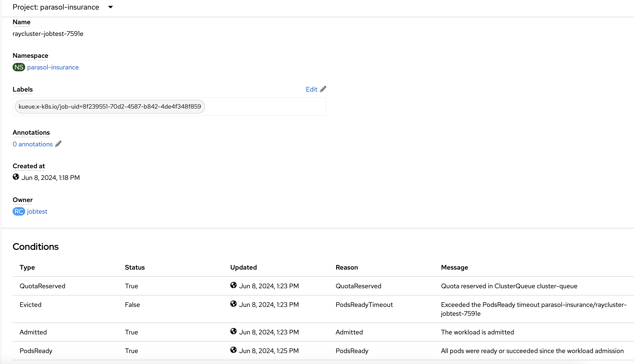Click the Type column header

tap(27, 267)
